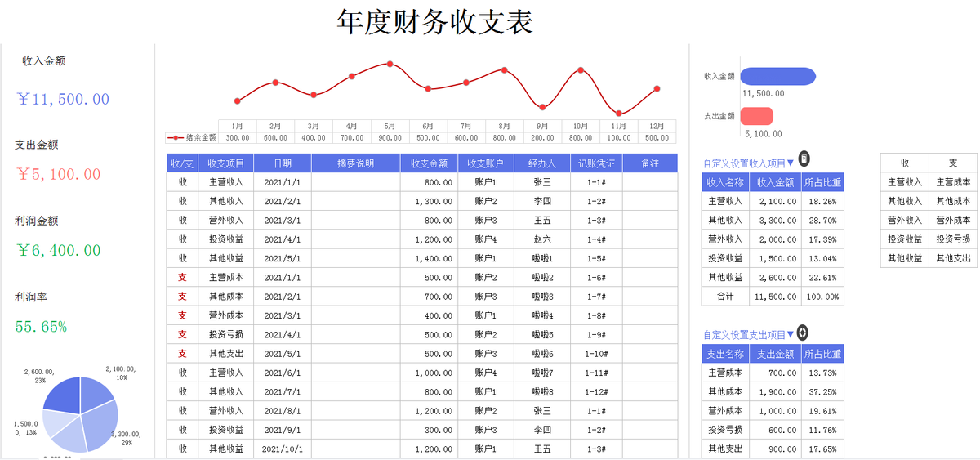This screenshot has width=980, height=460.
Task: Click the icon beside 自定义设置收入项目
Action: coord(804,159)
